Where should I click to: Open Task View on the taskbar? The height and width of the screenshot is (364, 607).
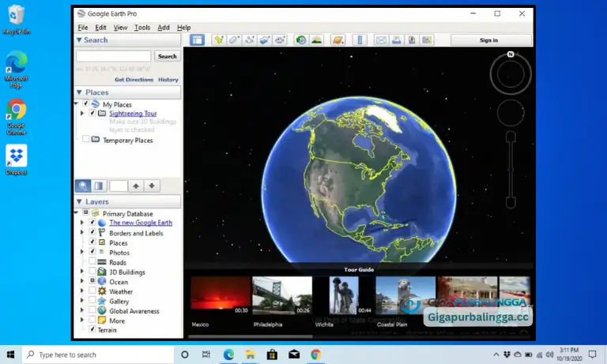tap(206, 355)
